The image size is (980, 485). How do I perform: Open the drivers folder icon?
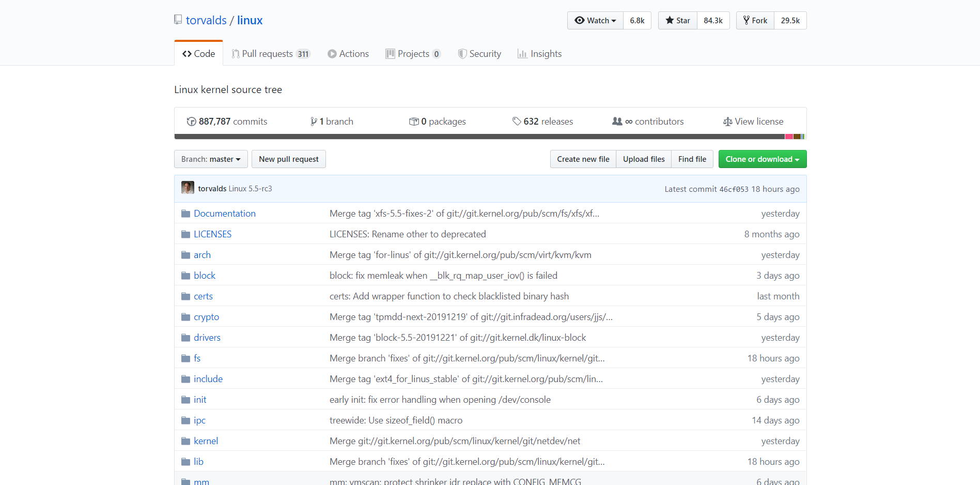pos(186,338)
